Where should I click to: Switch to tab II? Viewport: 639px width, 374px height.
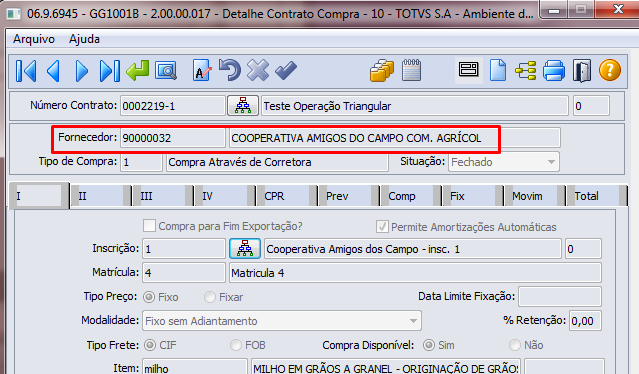click(101, 196)
